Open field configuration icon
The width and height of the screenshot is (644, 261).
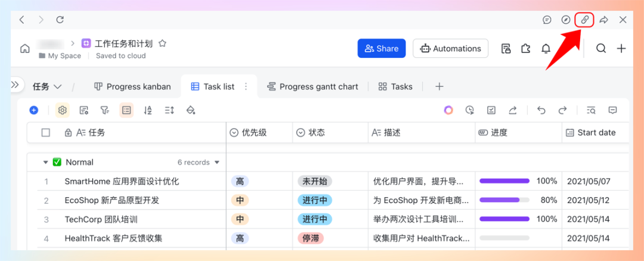pyautogui.click(x=84, y=110)
